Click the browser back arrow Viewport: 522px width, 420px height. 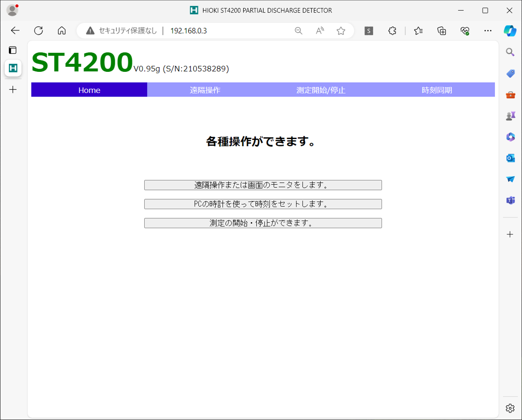point(15,31)
